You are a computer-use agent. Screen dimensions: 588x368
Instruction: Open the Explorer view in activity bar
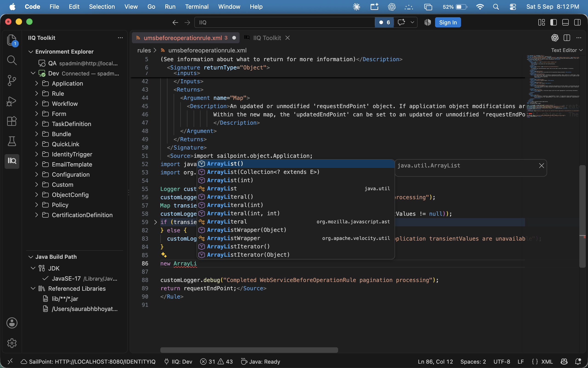(12, 40)
